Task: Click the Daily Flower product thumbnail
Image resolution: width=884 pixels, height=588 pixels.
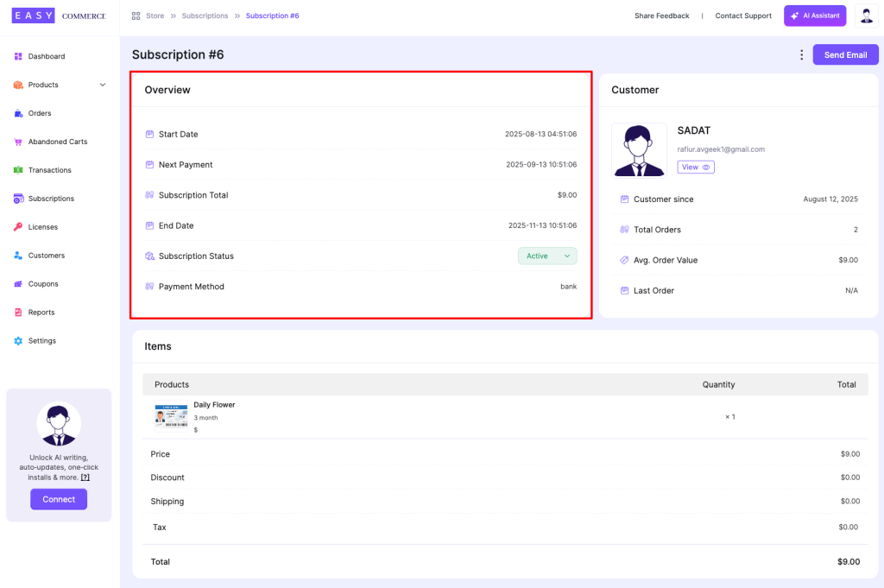Action: coord(172,417)
